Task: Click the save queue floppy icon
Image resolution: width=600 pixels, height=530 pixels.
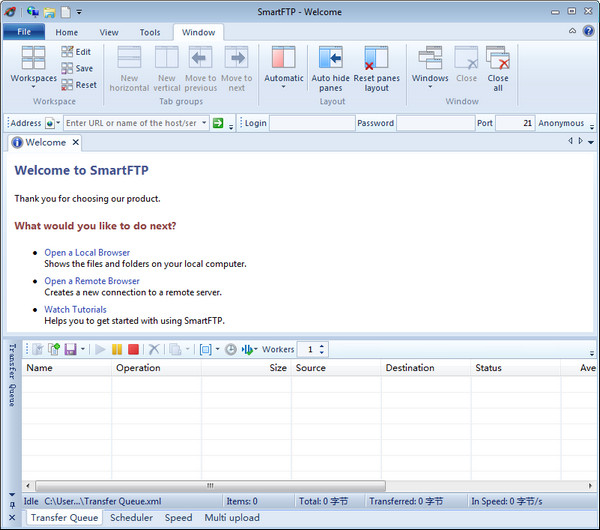Action: pos(70,349)
